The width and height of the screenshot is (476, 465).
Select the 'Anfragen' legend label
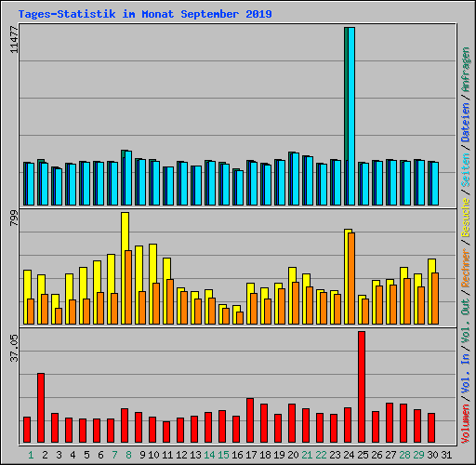466,70
